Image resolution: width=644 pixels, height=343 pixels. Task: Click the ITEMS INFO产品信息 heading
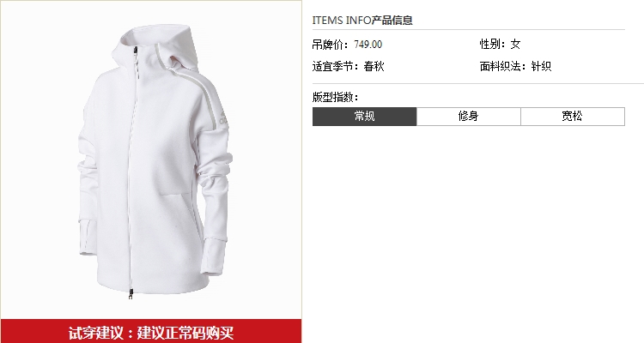click(x=362, y=20)
